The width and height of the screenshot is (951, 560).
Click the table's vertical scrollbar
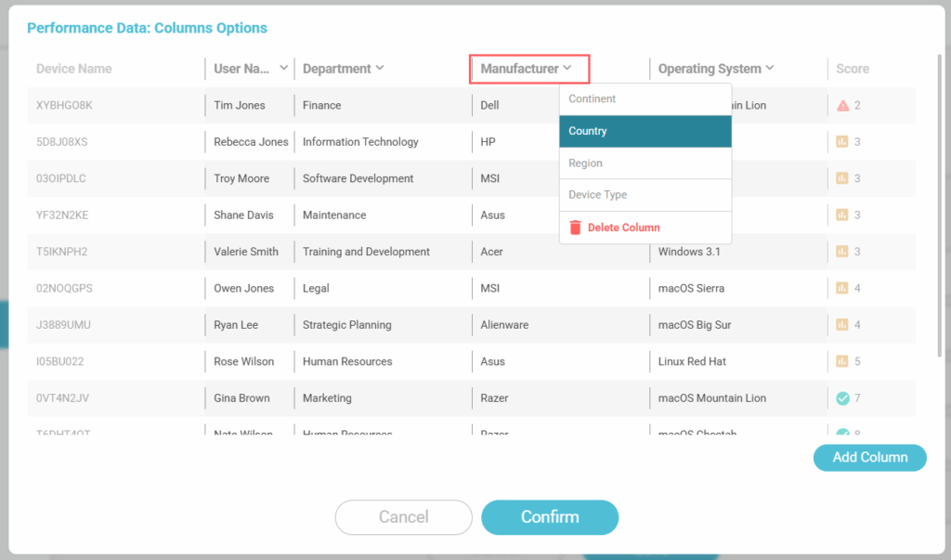[940, 204]
